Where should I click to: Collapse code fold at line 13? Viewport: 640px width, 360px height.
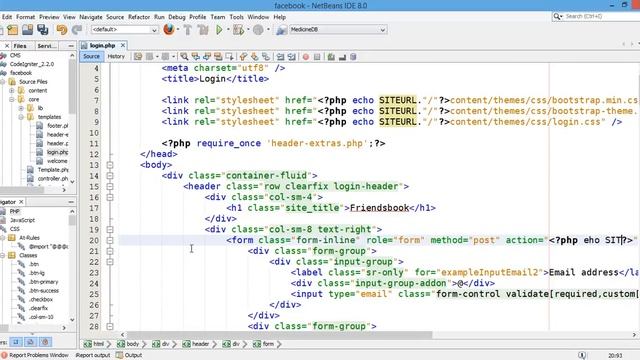110,165
